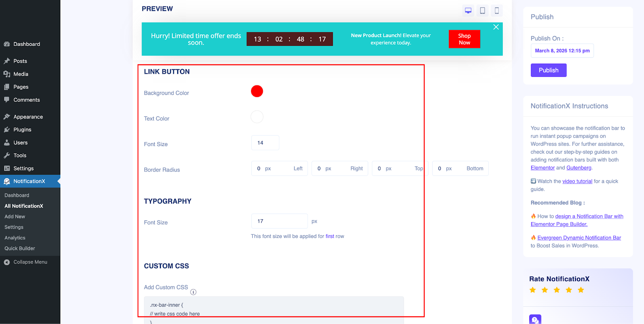Screen dimensions: 644x324
Task: Open the NotificationX chat support icon
Action: click(535, 320)
